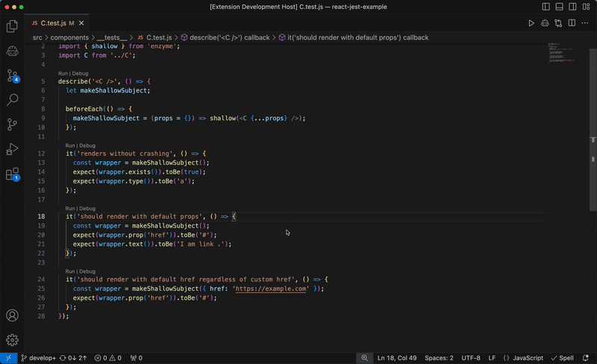The width and height of the screenshot is (597, 364).
Task: Change indentation via Spaces: 2
Action: 439,358
